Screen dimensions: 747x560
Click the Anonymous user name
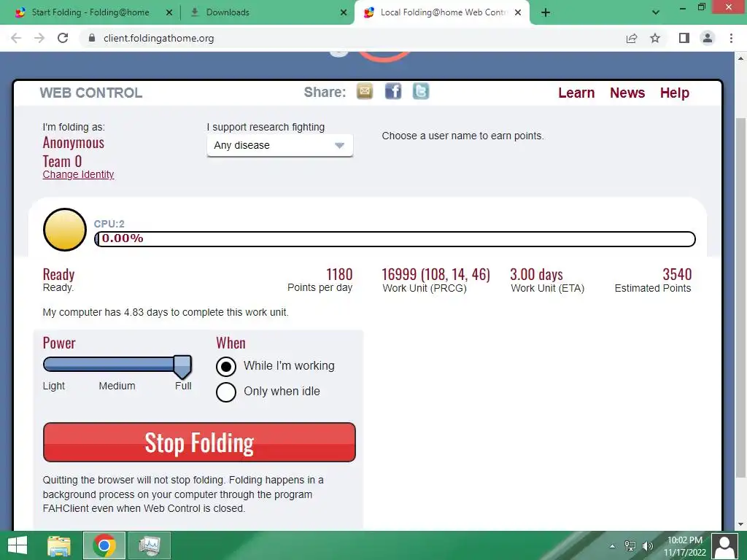tap(74, 143)
